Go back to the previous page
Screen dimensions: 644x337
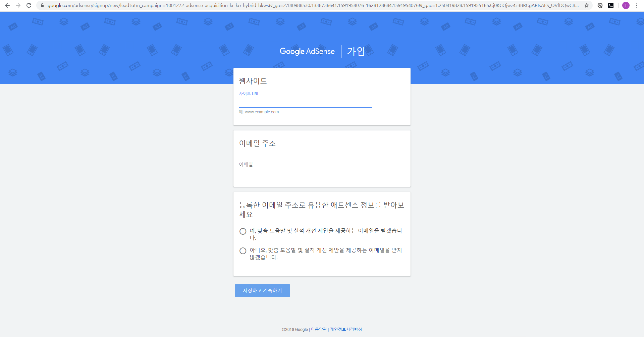[x=7, y=5]
